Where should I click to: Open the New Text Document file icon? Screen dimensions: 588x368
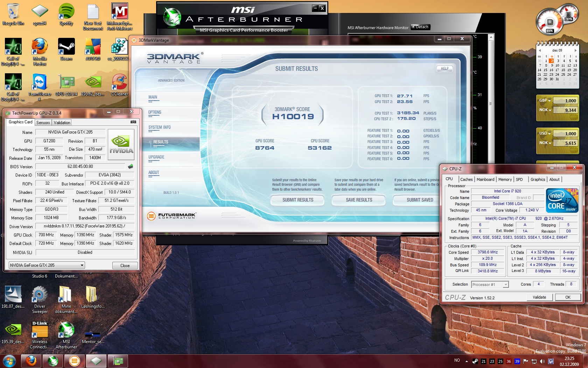point(93,16)
